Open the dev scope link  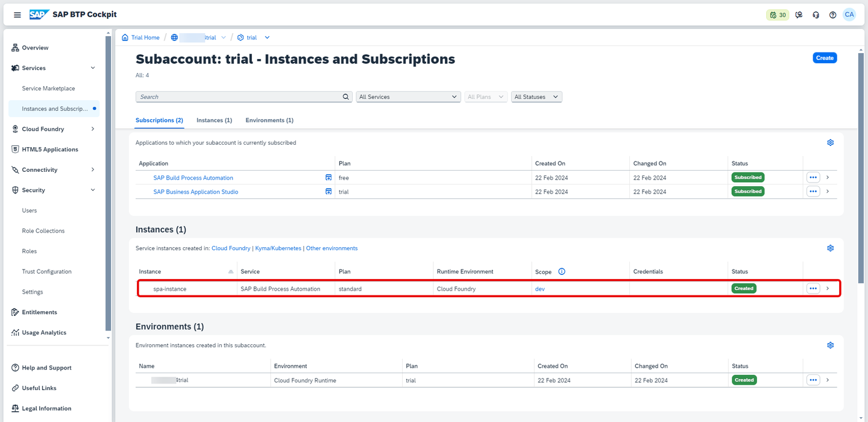(540, 289)
